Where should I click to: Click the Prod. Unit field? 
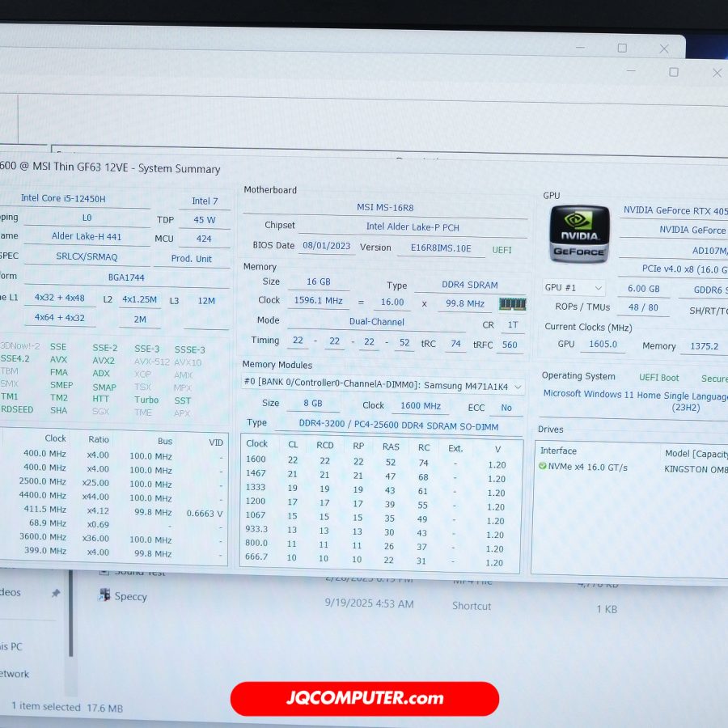(x=191, y=259)
